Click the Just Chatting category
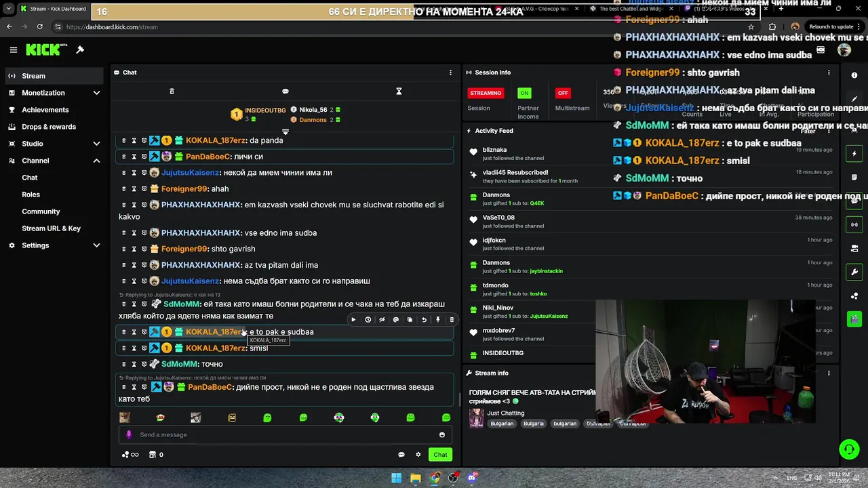868x488 pixels. pos(505,413)
